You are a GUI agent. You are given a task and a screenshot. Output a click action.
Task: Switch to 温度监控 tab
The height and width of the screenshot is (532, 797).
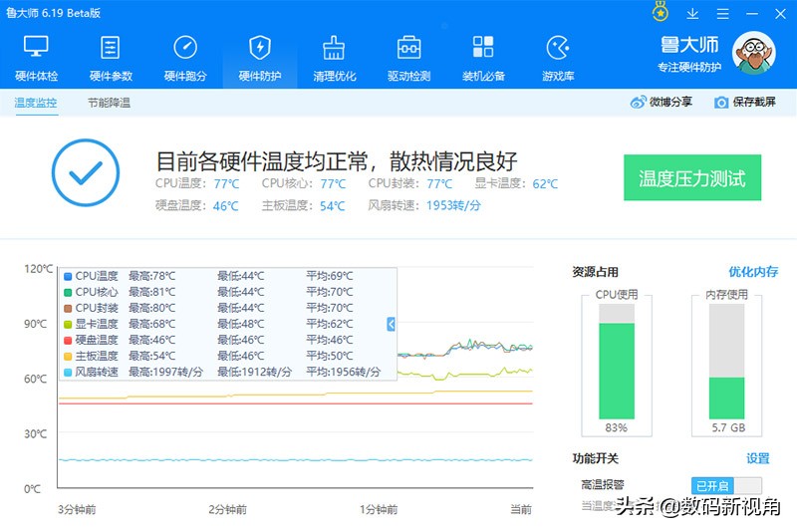(x=36, y=103)
